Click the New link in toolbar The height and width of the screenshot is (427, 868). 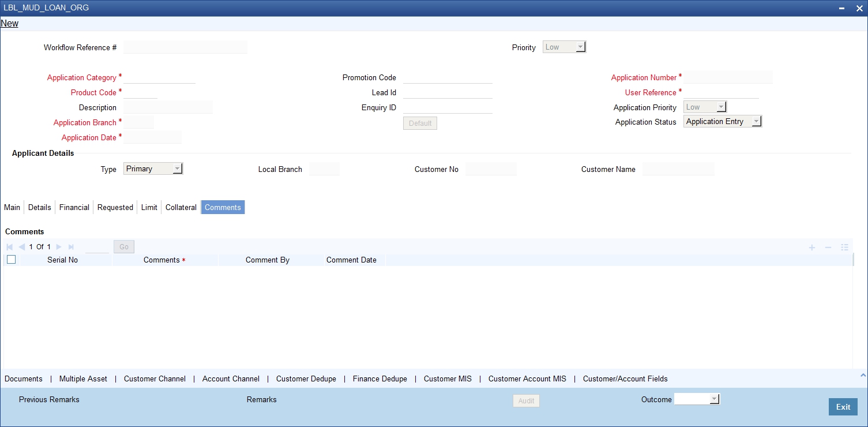click(10, 24)
